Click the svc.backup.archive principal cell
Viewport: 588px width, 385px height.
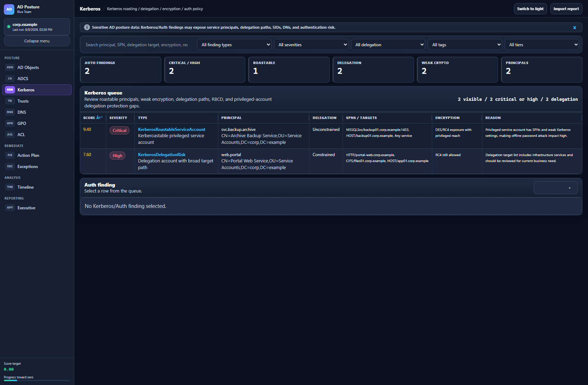(264, 136)
